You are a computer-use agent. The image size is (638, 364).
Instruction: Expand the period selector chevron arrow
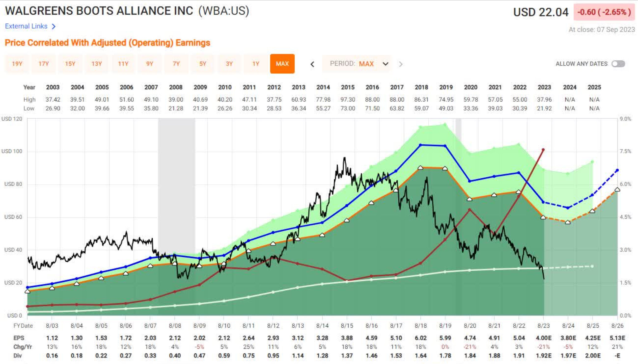click(x=385, y=64)
